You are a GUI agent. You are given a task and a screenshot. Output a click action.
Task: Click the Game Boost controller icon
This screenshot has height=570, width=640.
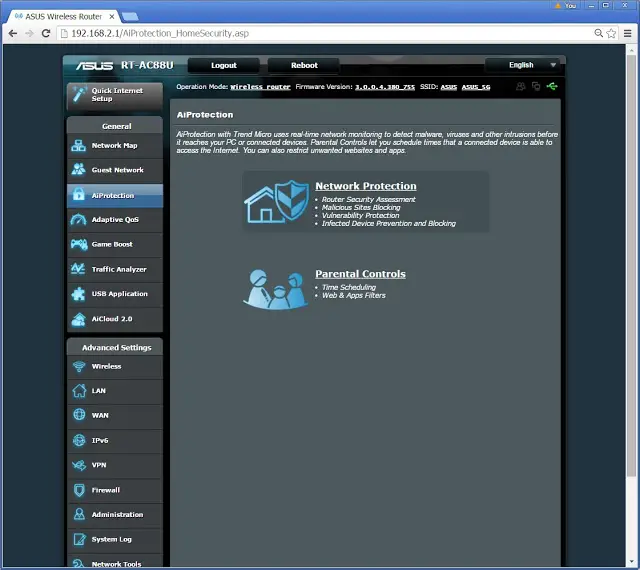[79, 244]
